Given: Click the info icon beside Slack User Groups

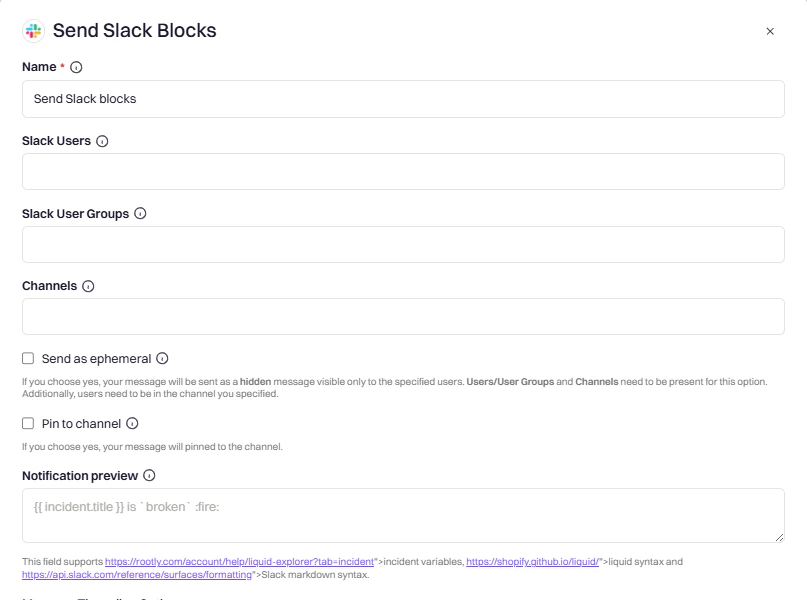Looking at the screenshot, I should (140, 213).
